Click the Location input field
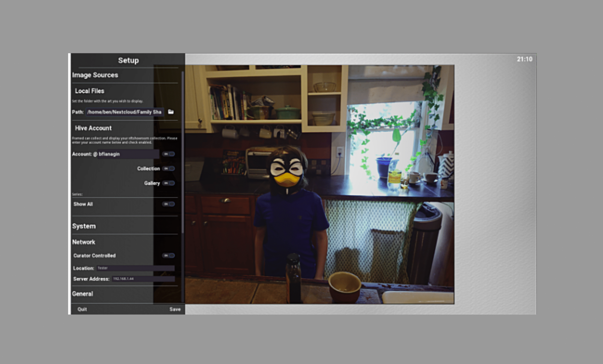The width and height of the screenshot is (603, 364). pyautogui.click(x=135, y=268)
